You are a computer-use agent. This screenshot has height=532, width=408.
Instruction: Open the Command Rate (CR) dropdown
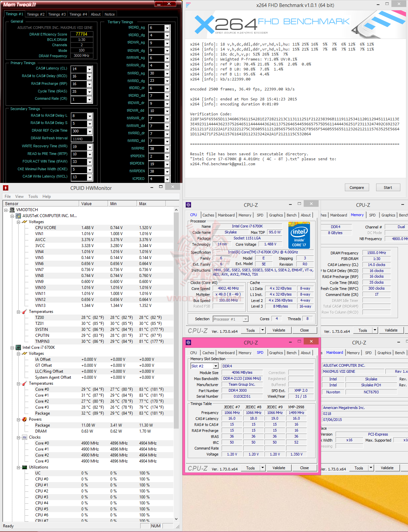pos(89,99)
